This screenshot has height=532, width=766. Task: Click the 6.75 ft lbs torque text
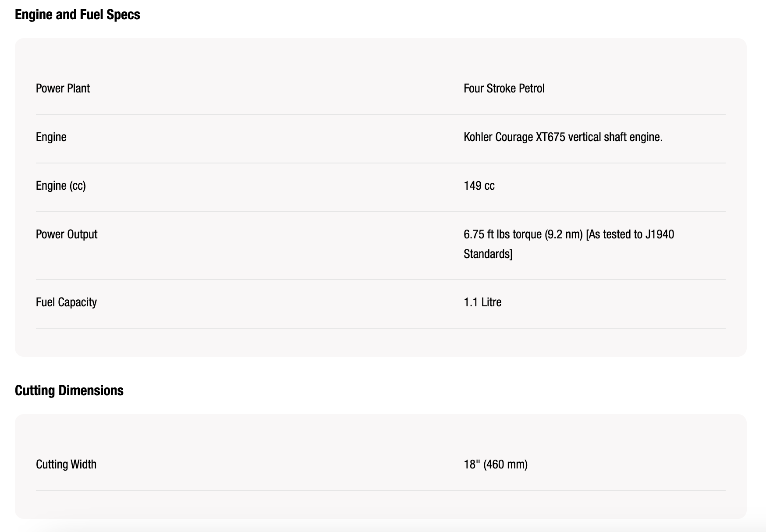503,234
